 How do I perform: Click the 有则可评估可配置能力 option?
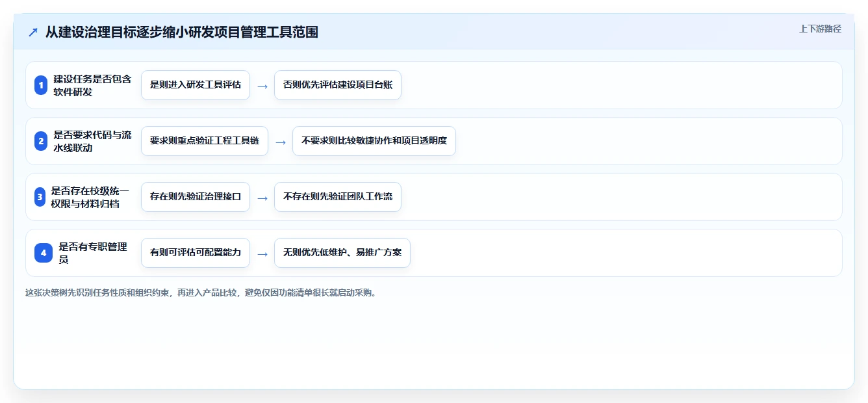[x=196, y=253]
